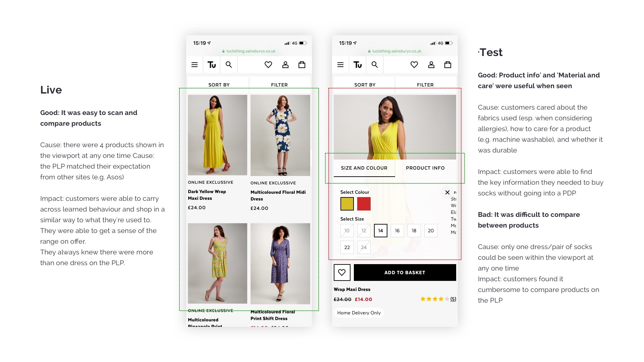Close the size and colour overlay
Viewport: 644px width, 362px height.
point(447,192)
